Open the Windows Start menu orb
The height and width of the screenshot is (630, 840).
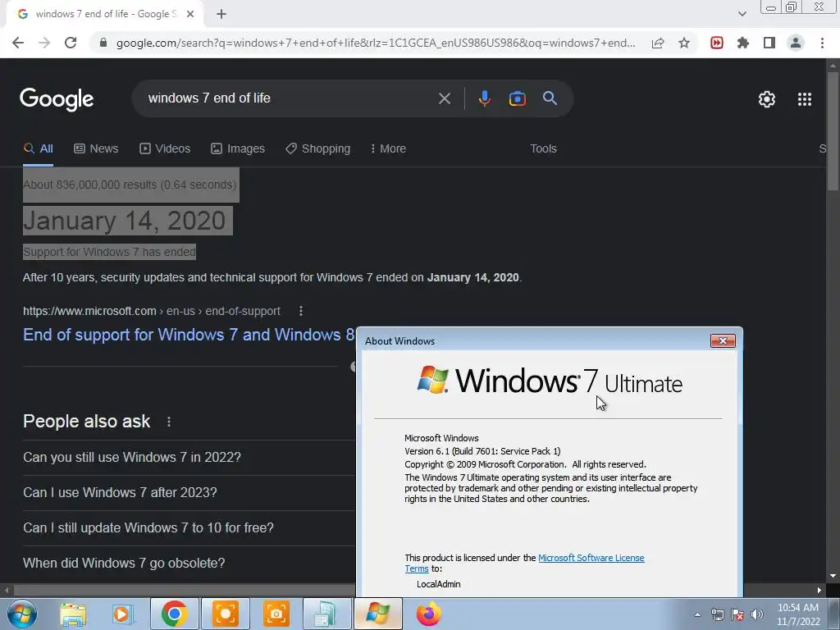[x=22, y=614]
